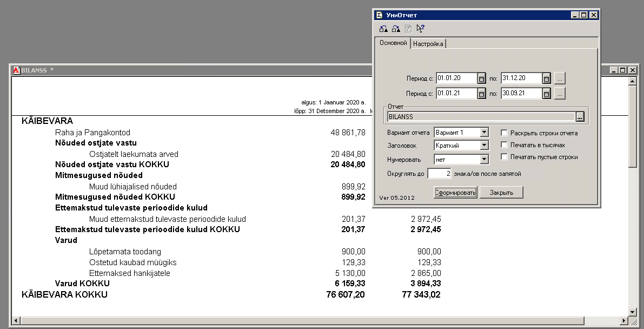The image size is (644, 329).
Task: Click the KÄIBEVARA KOKKU total label
Action: click(64, 294)
